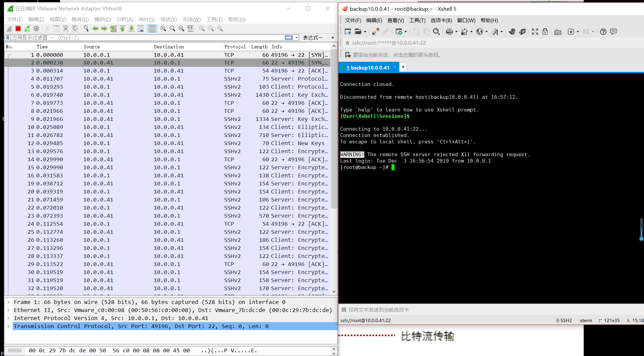Lock the Xshell screen with padlock icon
Screen dimensions: 644x356
[x=545, y=32]
